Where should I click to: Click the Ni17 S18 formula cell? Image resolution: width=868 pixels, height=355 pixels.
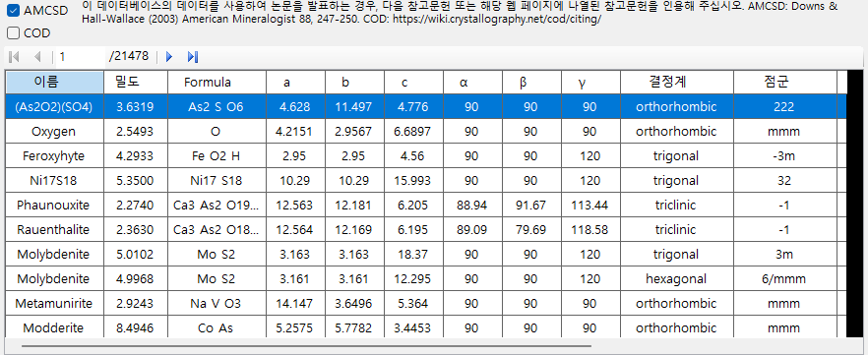click(x=217, y=181)
